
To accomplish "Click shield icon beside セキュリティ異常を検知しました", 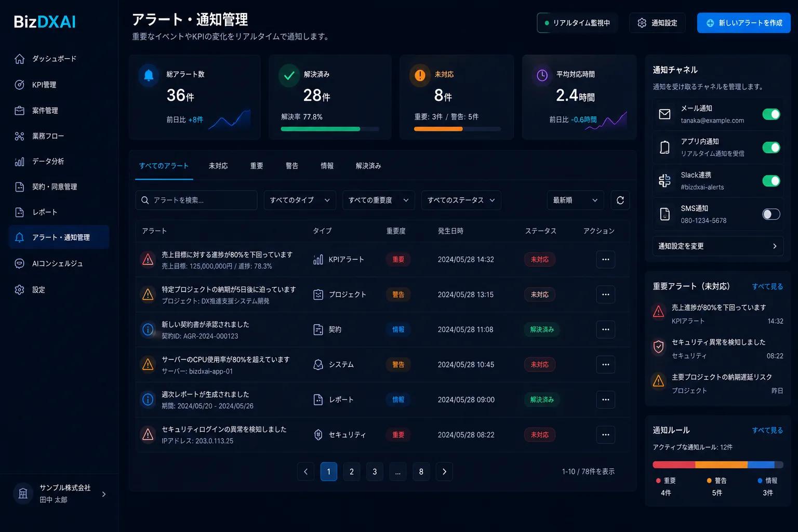I will 658,347.
